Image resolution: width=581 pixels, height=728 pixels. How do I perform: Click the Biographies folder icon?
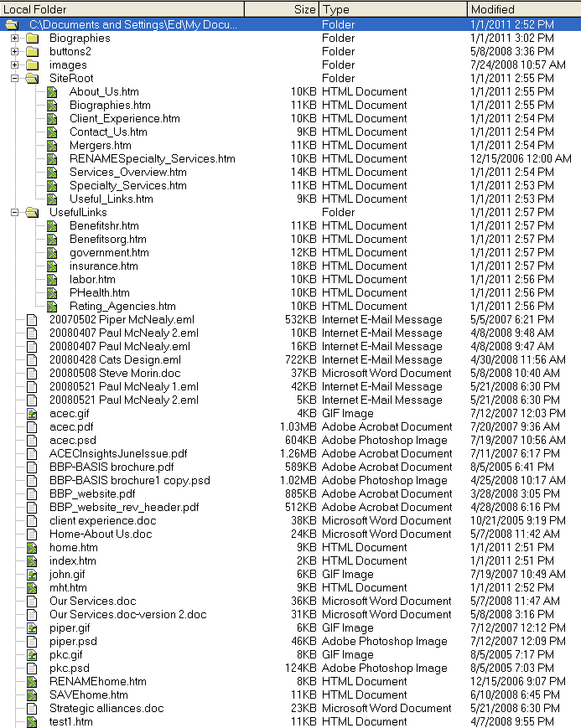click(32, 38)
